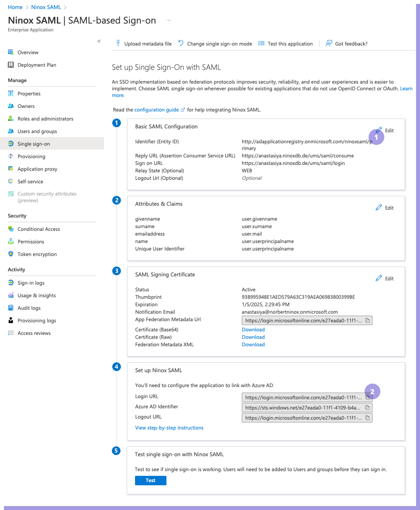This screenshot has width=420, height=510.
Task: Click the Got feedback person icon
Action: click(329, 43)
